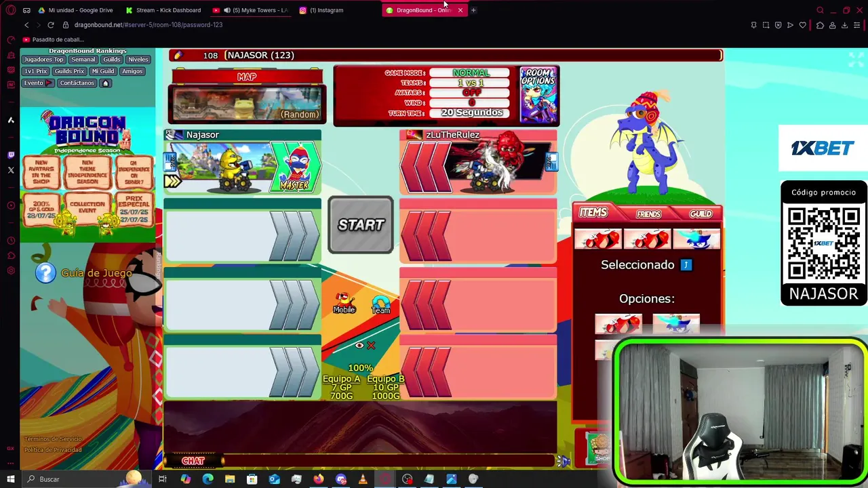The height and width of the screenshot is (488, 868).
Task: Open X (Twitter) in Opera sidebar
Action: coord(11,170)
